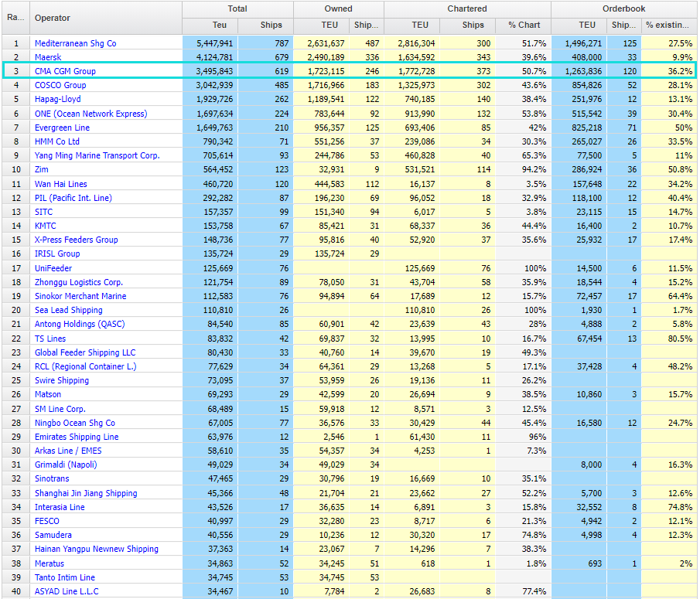The height and width of the screenshot is (599, 700).
Task: Open the Swire Shipping link
Action: pyautogui.click(x=62, y=380)
